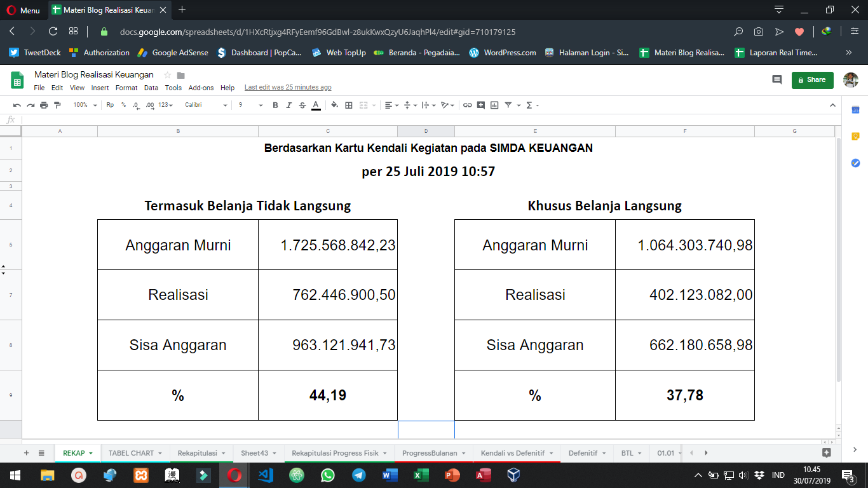Star the Materi Blog Realisasi Keuangan document
The height and width of the screenshot is (488, 868).
[x=167, y=75]
